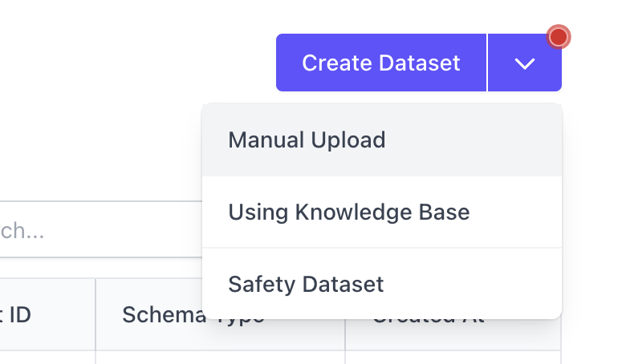Viewport: 626px width, 364px height.
Task: Begin creating a Safety Dataset
Action: pyautogui.click(x=382, y=285)
